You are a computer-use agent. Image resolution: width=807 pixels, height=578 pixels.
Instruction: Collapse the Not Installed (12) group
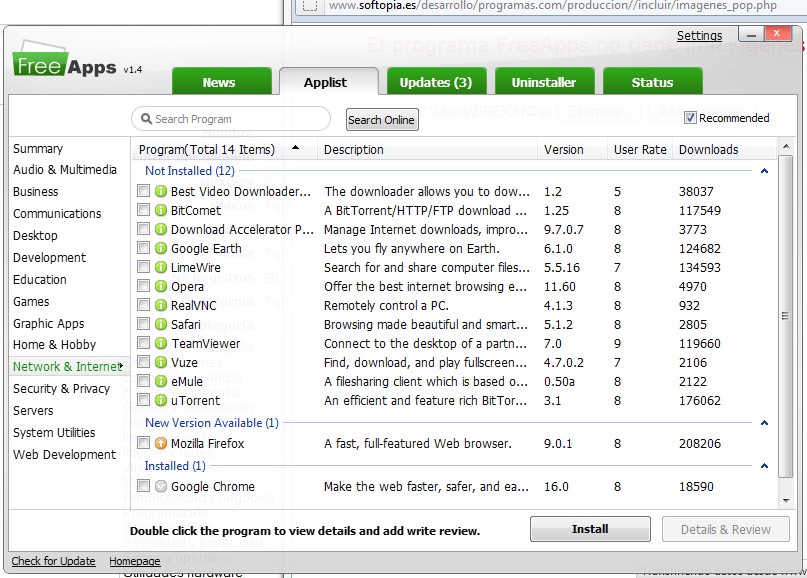764,171
